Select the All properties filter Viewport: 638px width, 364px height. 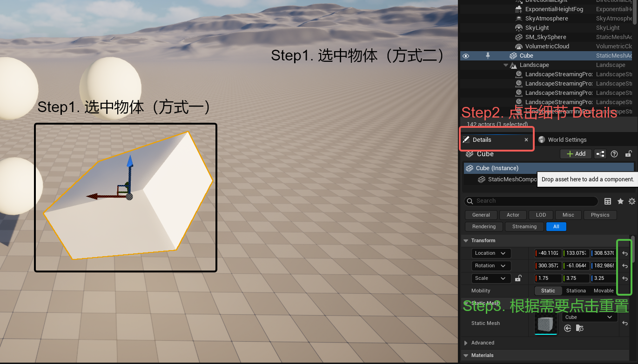(x=556, y=226)
